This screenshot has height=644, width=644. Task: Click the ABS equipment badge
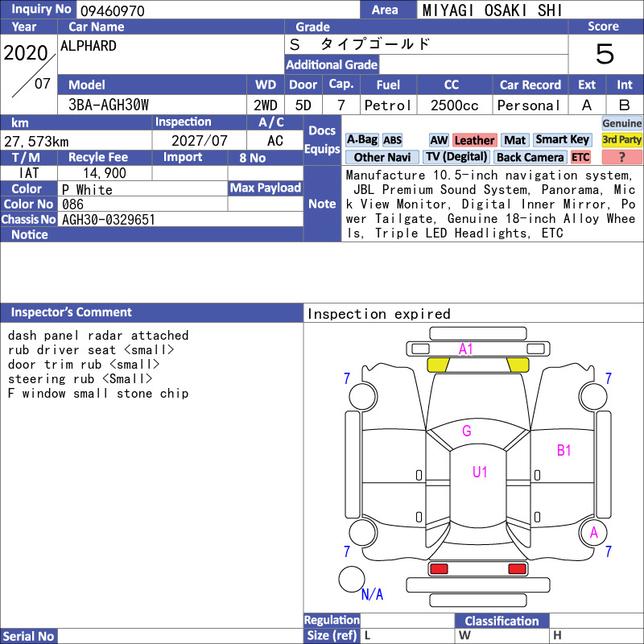(392, 140)
